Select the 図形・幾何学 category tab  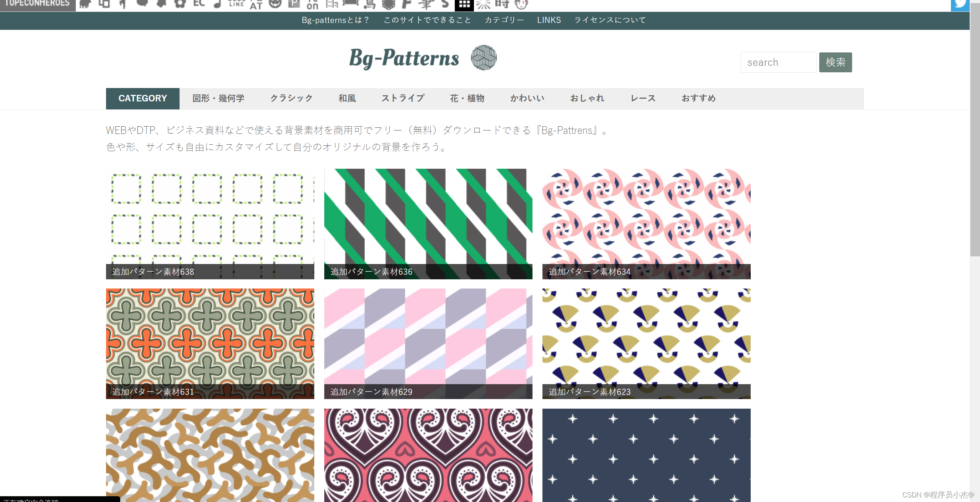pos(218,98)
